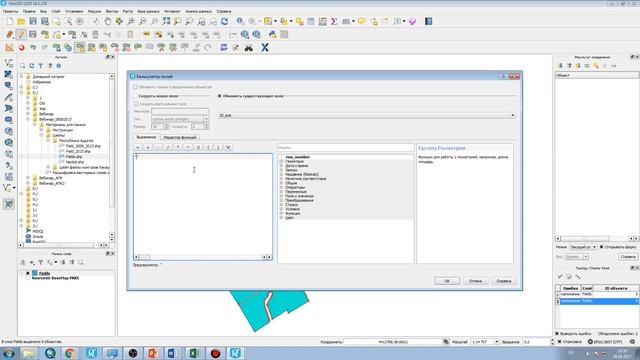Click the checkmark validate icon in topology checker
Screen dimensions: 640x360
560,276
